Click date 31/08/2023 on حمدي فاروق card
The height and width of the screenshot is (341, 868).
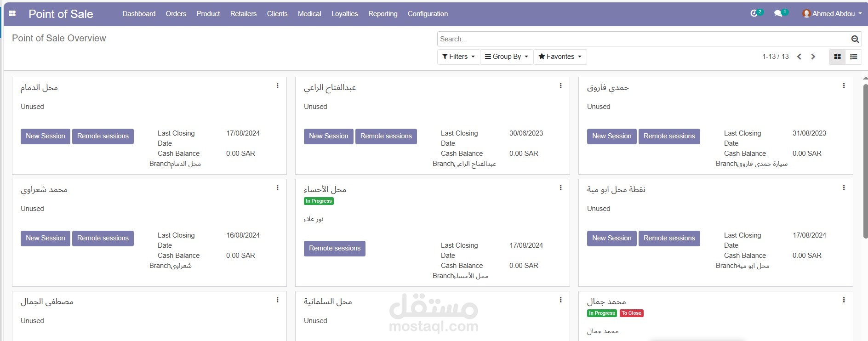coord(810,133)
